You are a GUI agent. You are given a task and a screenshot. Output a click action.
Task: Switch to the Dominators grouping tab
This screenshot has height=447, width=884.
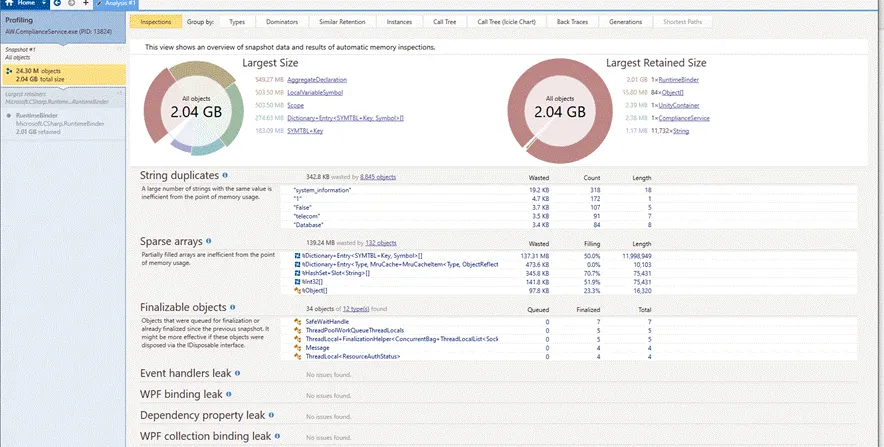coord(284,21)
